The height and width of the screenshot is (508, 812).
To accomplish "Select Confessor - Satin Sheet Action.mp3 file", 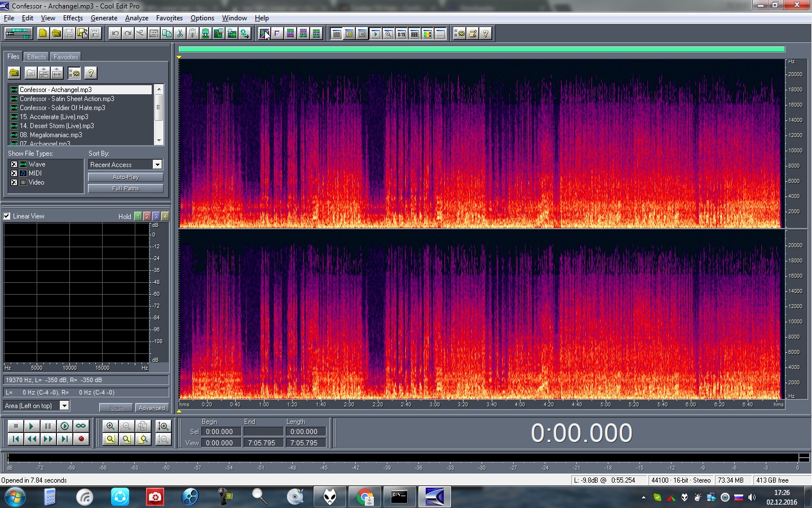I will coord(67,99).
